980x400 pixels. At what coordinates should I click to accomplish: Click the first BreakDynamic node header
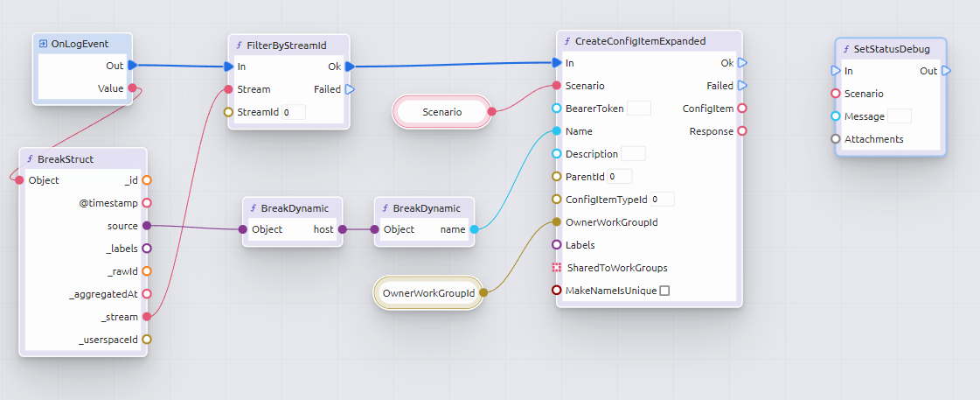pyautogui.click(x=292, y=207)
